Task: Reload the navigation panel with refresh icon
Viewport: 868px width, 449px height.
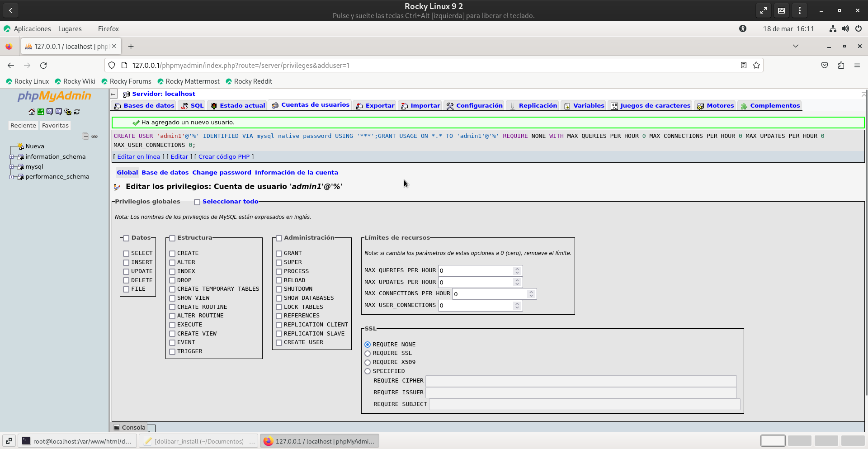Action: 77,112
